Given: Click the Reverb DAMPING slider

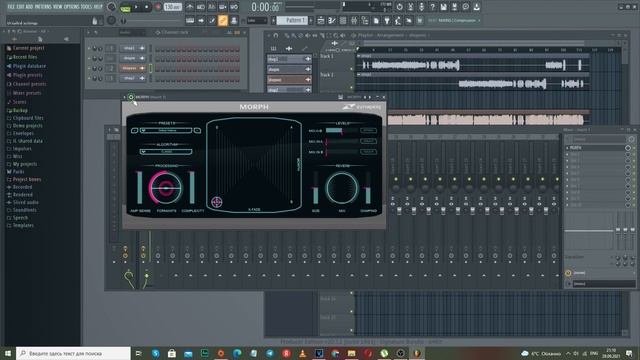Looking at the screenshot, I should (x=368, y=188).
